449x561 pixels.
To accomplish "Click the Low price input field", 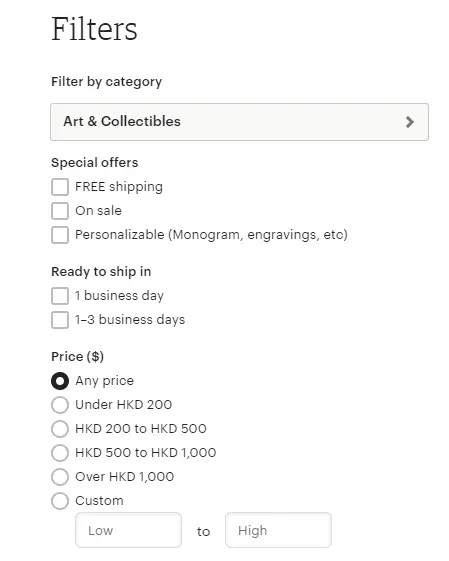I will pyautogui.click(x=128, y=530).
